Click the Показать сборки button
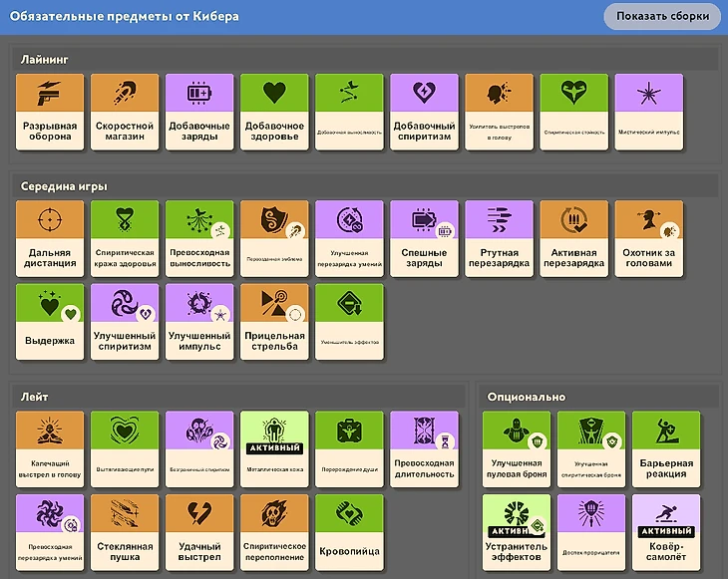This screenshot has width=728, height=579. pyautogui.click(x=662, y=17)
